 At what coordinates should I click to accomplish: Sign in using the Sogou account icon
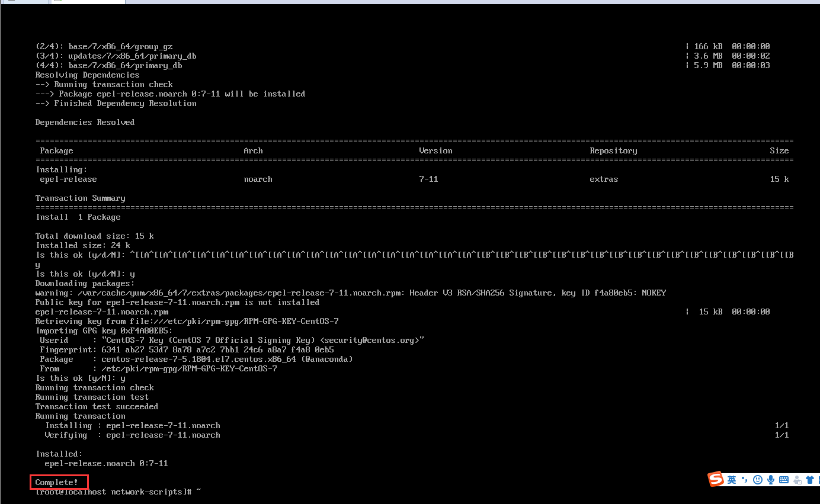point(797,480)
